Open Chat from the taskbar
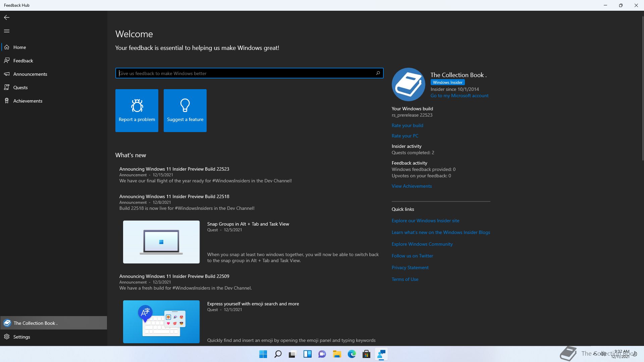The width and height of the screenshot is (644, 362). (x=322, y=354)
